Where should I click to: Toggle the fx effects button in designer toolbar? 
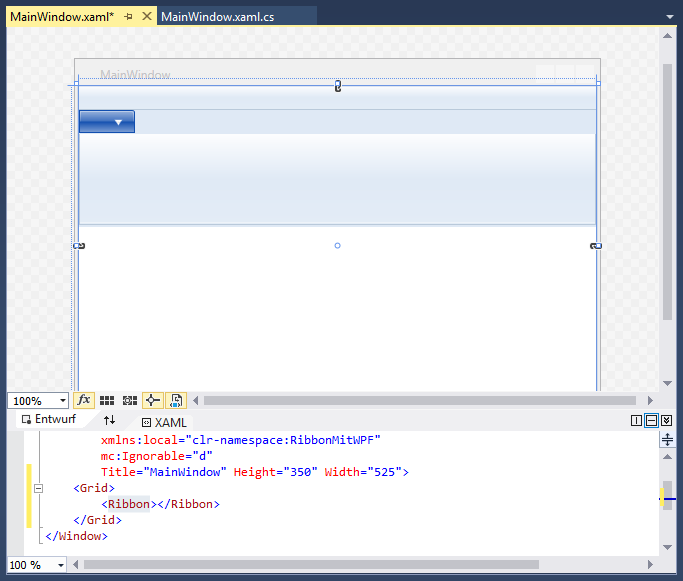point(84,400)
